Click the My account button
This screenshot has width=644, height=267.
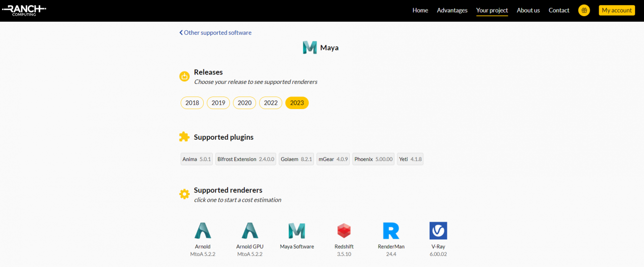[x=617, y=10]
